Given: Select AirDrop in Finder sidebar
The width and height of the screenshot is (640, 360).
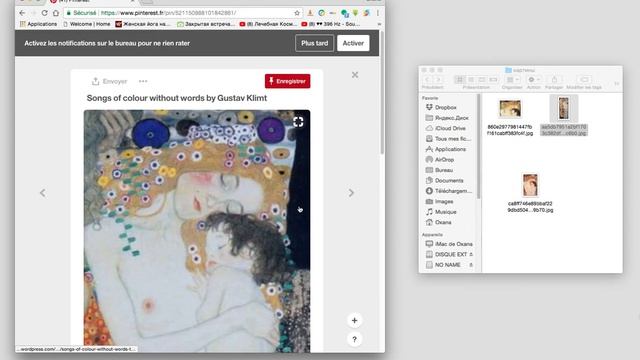Looking at the screenshot, I should [440, 160].
